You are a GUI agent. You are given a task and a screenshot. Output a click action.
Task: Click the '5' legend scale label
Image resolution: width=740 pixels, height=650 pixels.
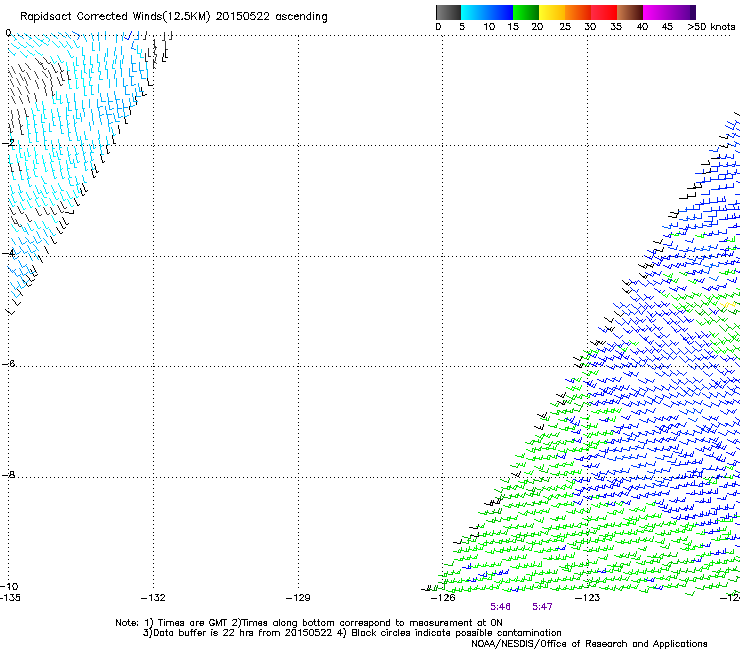point(462,27)
